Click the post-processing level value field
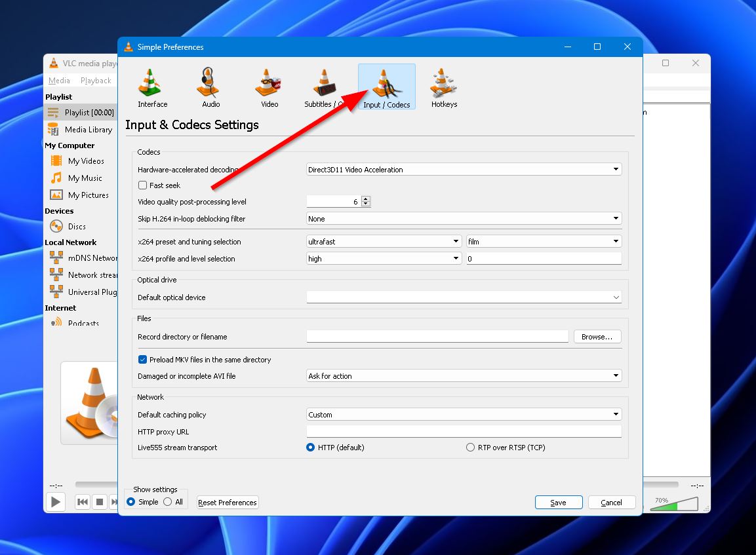The image size is (756, 555). (x=334, y=201)
